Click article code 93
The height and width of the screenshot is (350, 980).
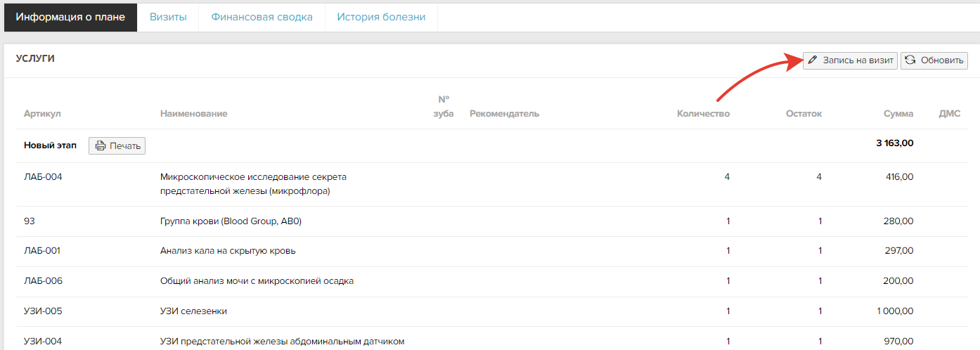point(30,221)
